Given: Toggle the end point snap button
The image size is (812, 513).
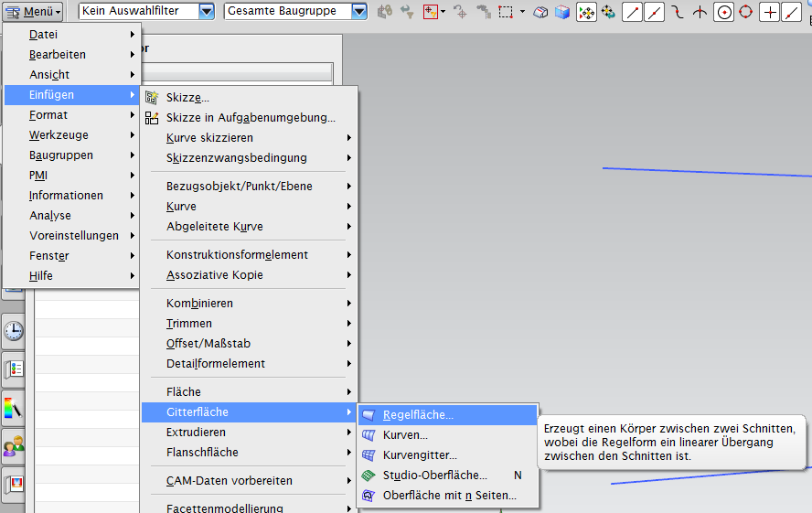Looking at the screenshot, I should coord(633,12).
